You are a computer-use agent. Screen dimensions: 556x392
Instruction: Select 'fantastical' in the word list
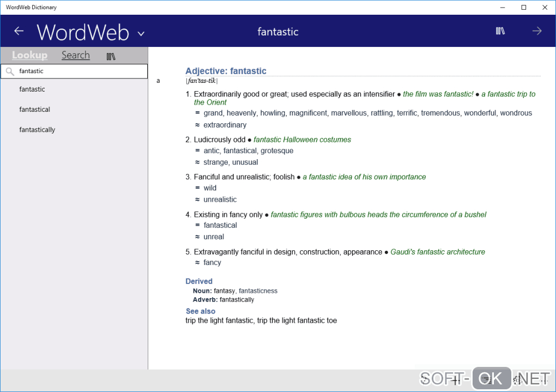[34, 110]
